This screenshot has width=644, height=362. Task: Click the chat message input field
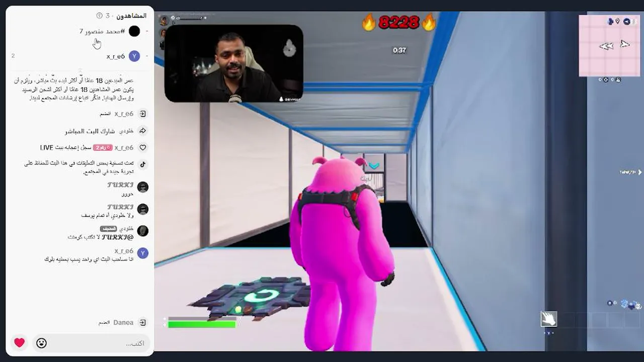[92, 343]
